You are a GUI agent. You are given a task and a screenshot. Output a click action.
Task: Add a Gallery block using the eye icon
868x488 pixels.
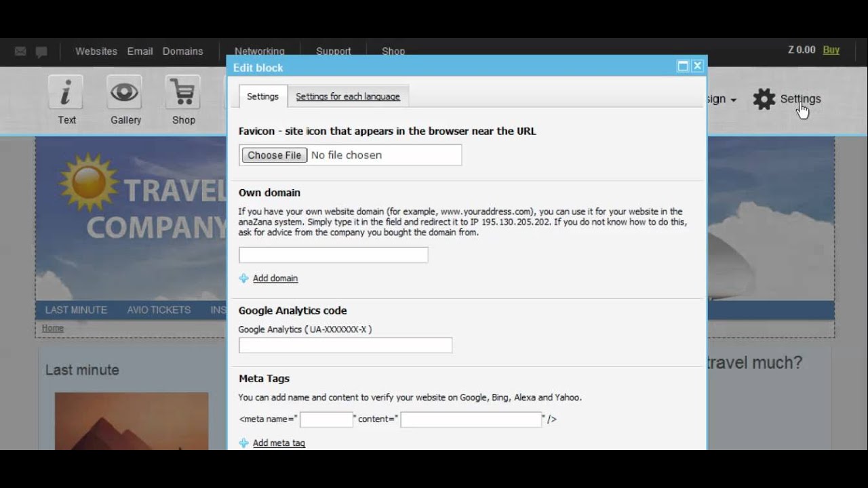pos(125,92)
